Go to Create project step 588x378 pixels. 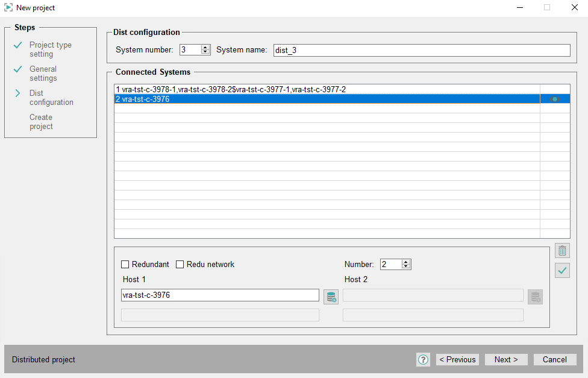coord(41,122)
